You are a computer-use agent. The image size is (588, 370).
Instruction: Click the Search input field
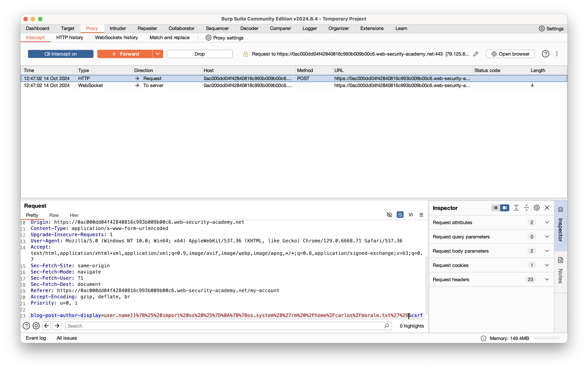click(225, 326)
